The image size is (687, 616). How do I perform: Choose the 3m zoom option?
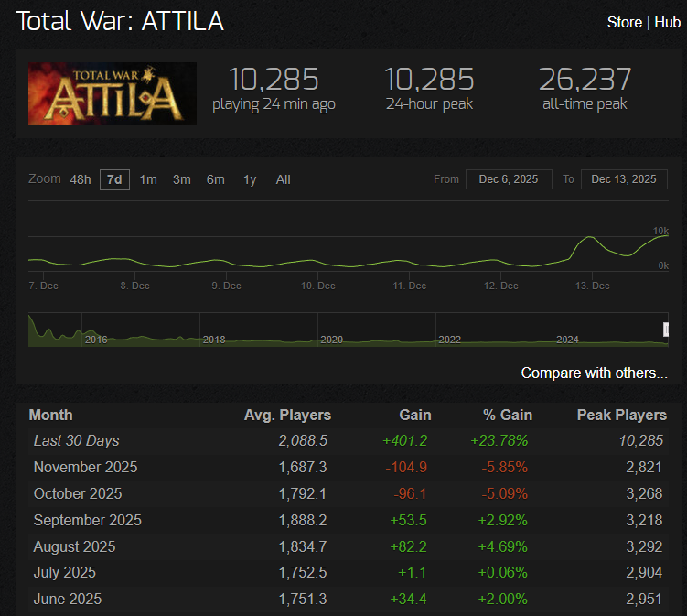coord(182,179)
